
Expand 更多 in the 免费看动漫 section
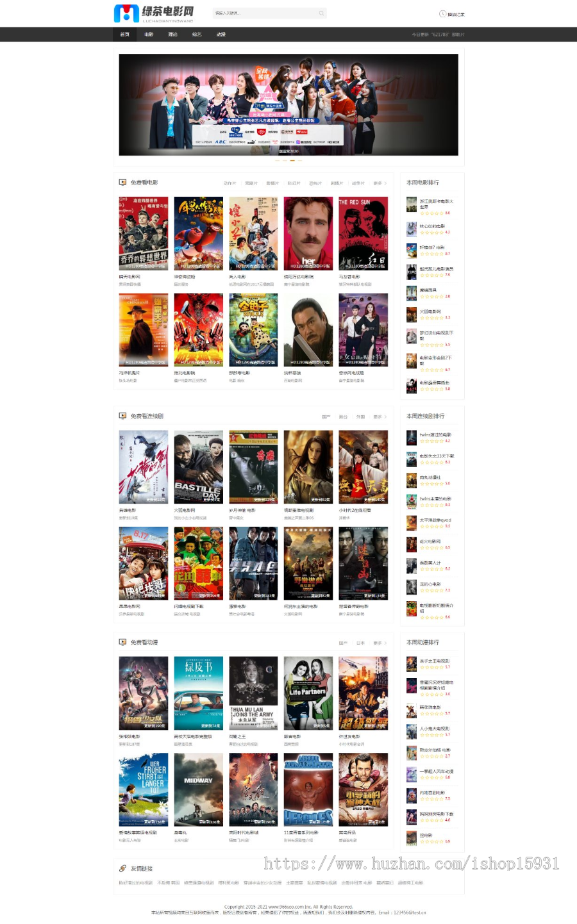(x=380, y=643)
